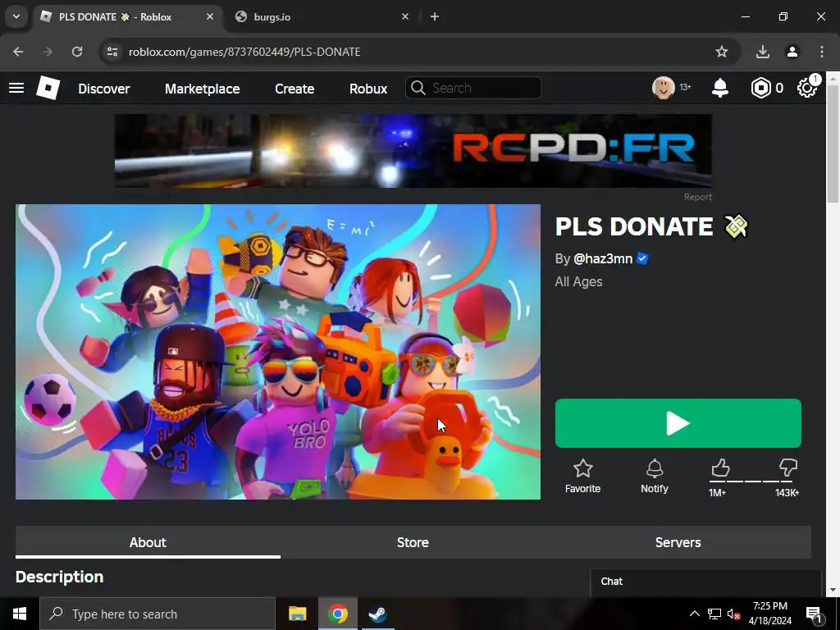Select the roblox.com address bar URL

point(244,52)
